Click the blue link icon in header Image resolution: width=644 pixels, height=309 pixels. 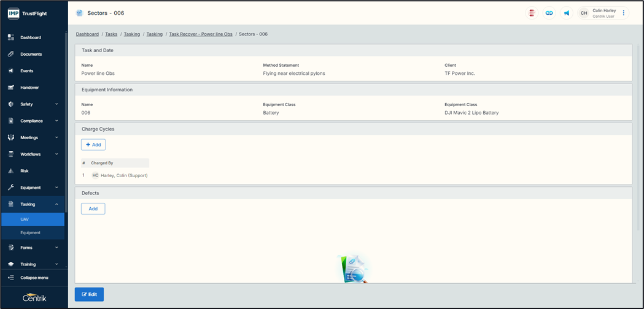click(x=549, y=13)
